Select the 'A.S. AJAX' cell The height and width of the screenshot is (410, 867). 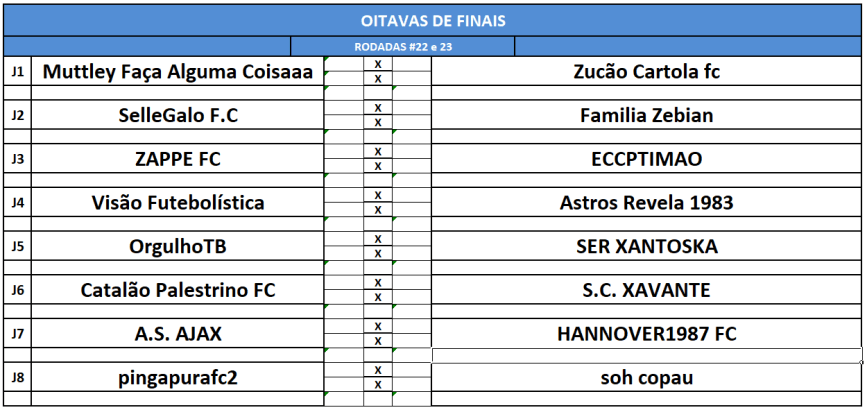tap(178, 334)
